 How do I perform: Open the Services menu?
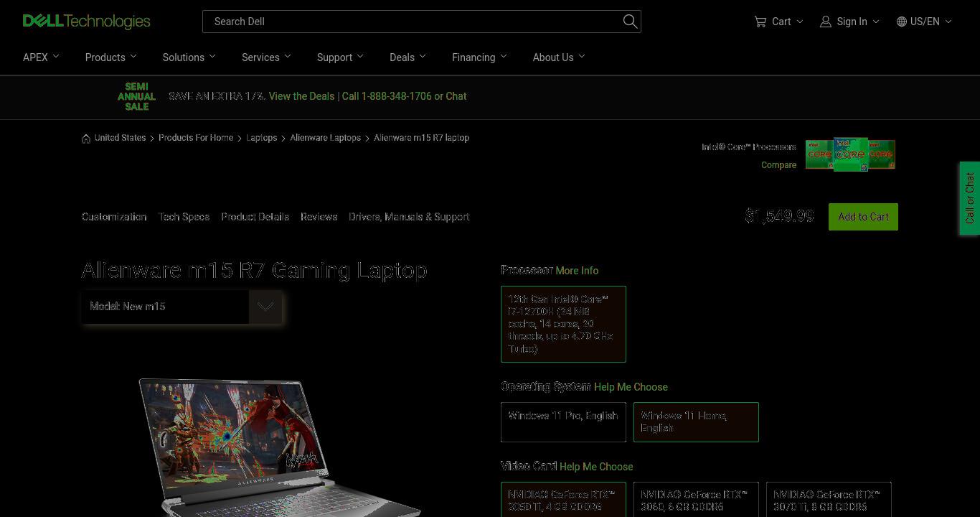[266, 57]
